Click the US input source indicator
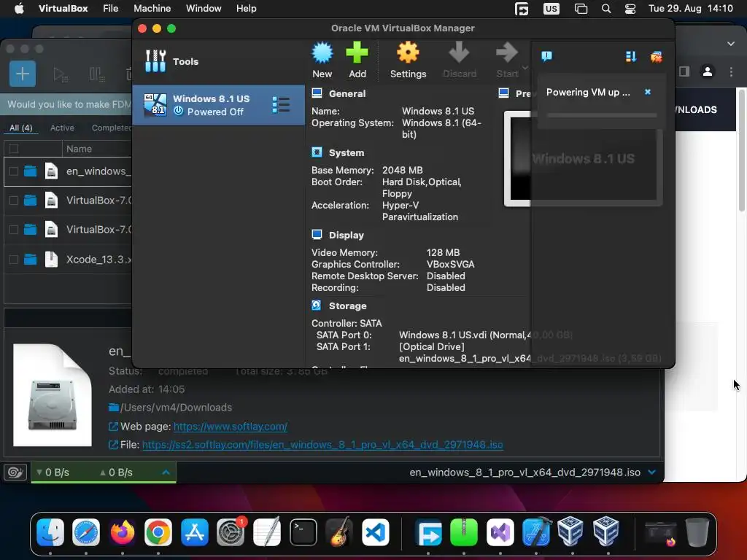 (x=551, y=9)
